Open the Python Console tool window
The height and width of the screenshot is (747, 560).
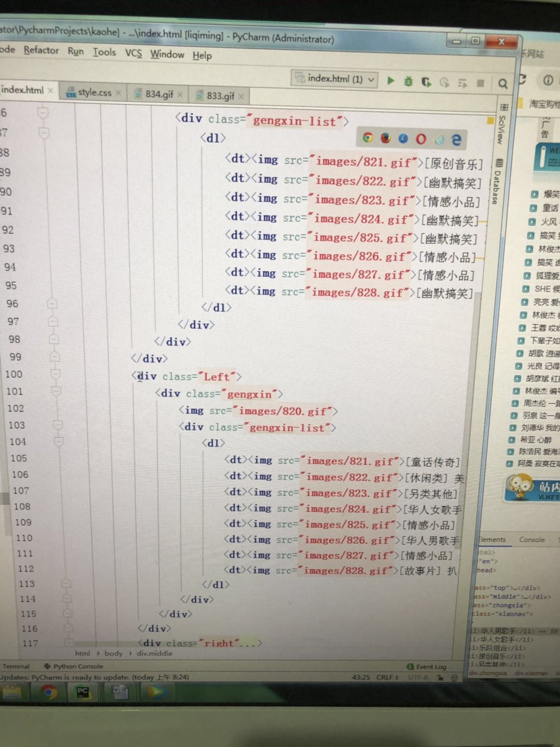[x=74, y=666]
